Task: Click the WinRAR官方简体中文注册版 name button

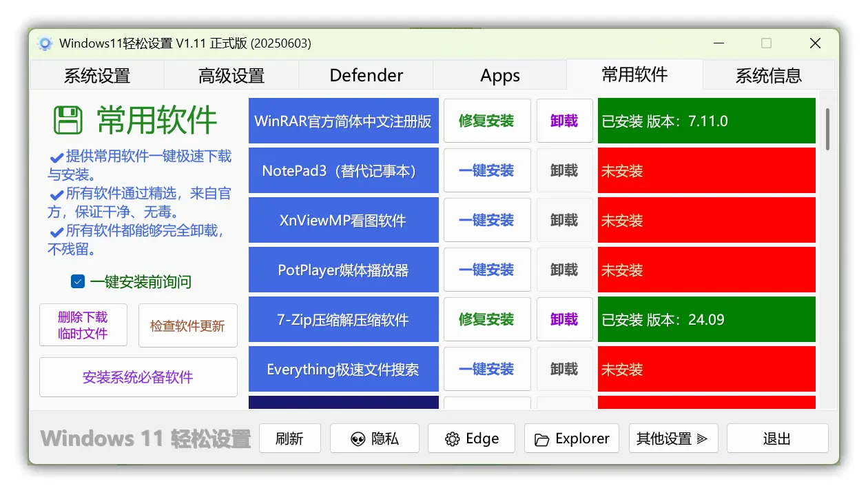Action: click(x=344, y=121)
